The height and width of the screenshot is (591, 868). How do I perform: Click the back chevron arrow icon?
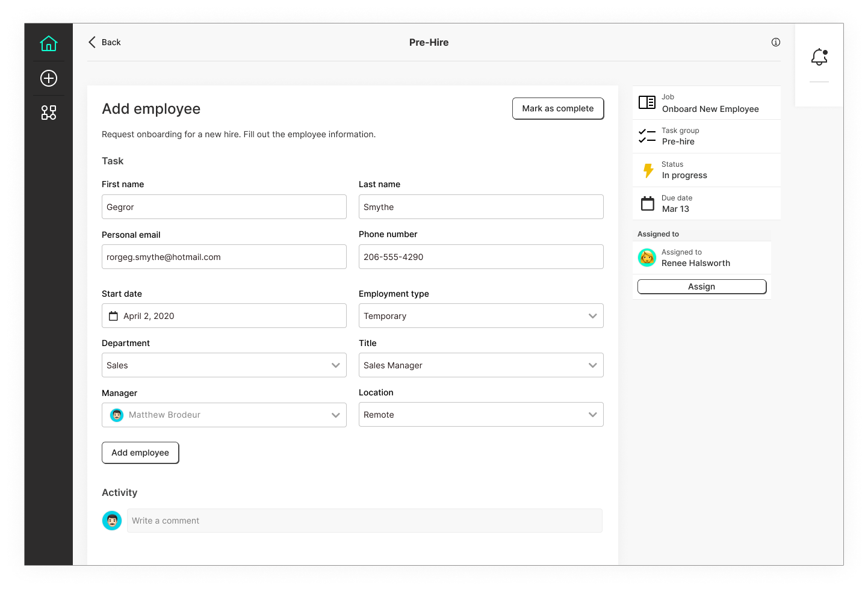pos(92,42)
